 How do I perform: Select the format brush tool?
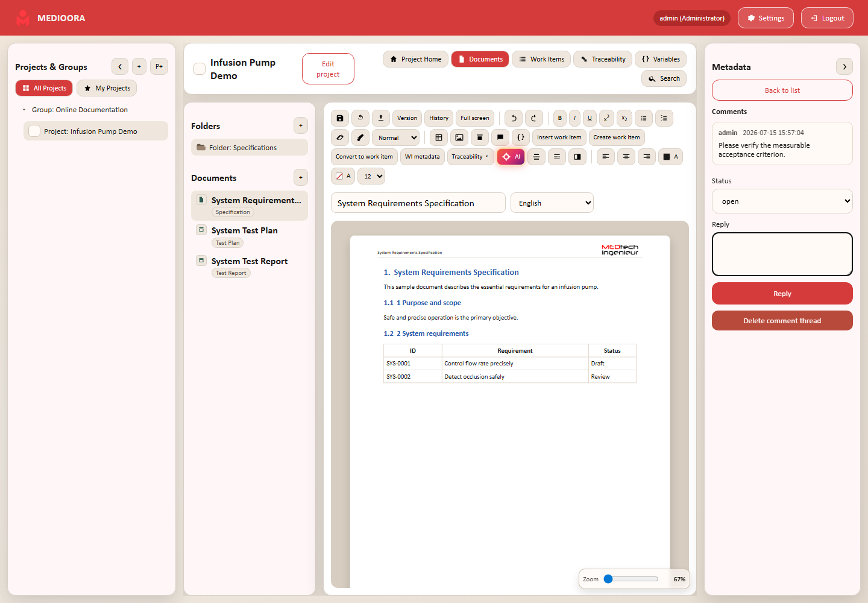pos(360,137)
